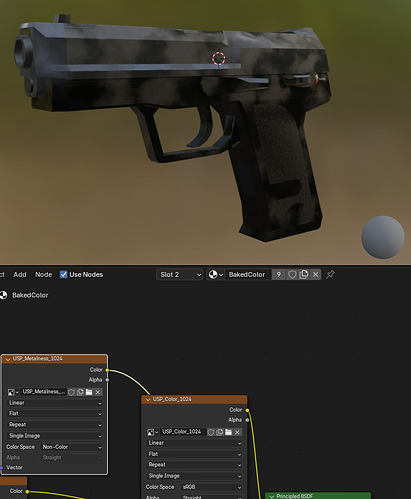Screen dimensions: 411x499
Task: Unlink image with X in USP_Color_1024 node
Action: coord(237,432)
